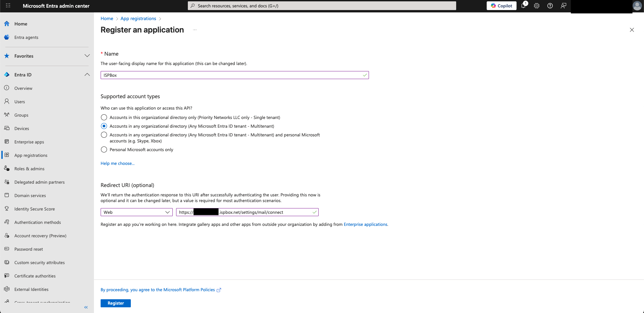Click Home in the breadcrumb trail
The height and width of the screenshot is (313, 644).
click(107, 18)
